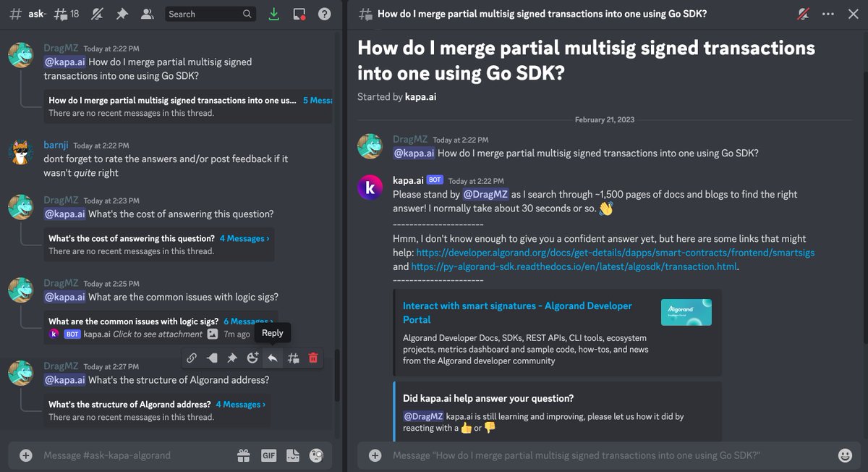Click 'Click to see attachment' text
The height and width of the screenshot is (472, 868).
158,334
